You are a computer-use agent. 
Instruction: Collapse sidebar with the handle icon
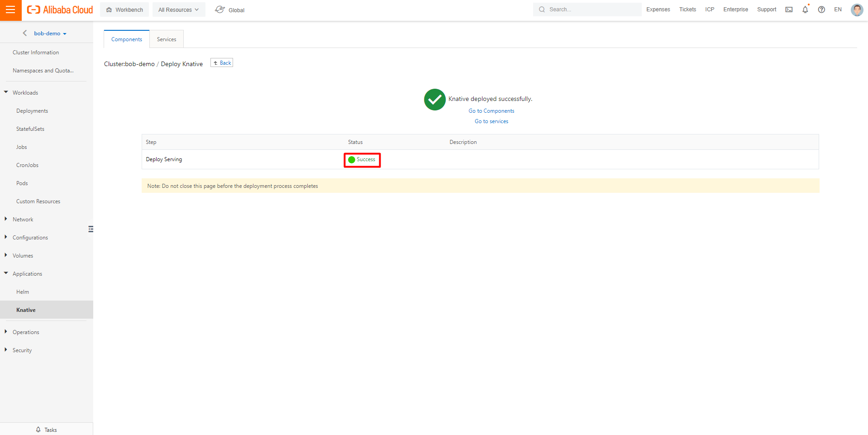pyautogui.click(x=91, y=229)
